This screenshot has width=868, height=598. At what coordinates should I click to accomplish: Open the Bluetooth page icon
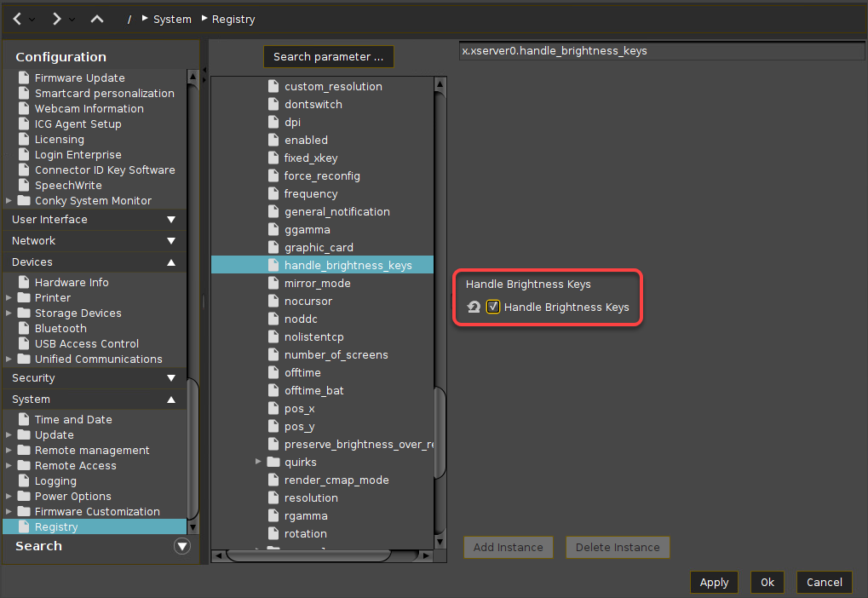pos(24,329)
